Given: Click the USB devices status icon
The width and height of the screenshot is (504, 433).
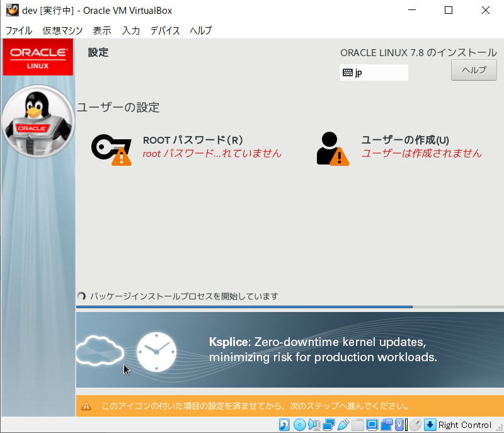Looking at the screenshot, I should [343, 425].
